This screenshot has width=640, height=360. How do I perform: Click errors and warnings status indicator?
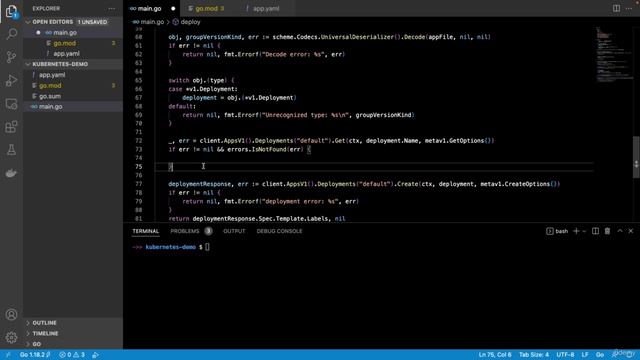click(x=72, y=355)
